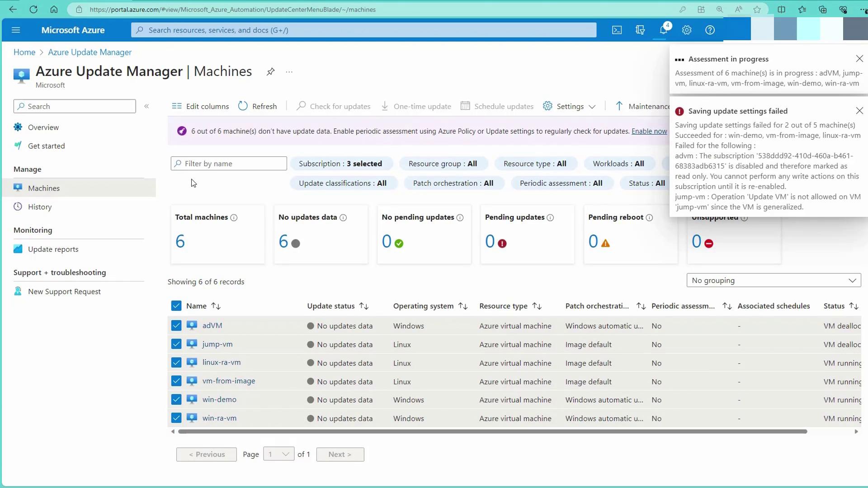This screenshot has width=868, height=488.
Task: Uncheck the vm-from-image row checkbox
Action: pyautogui.click(x=176, y=381)
